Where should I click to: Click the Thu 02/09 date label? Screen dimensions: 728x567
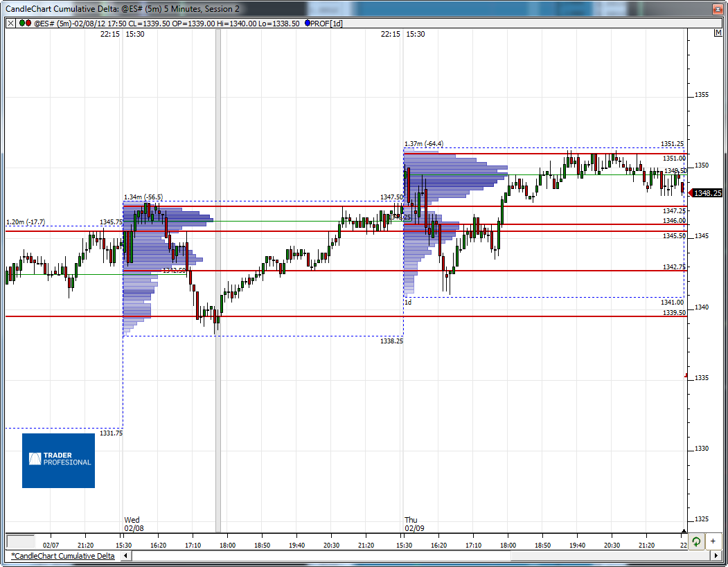[414, 524]
